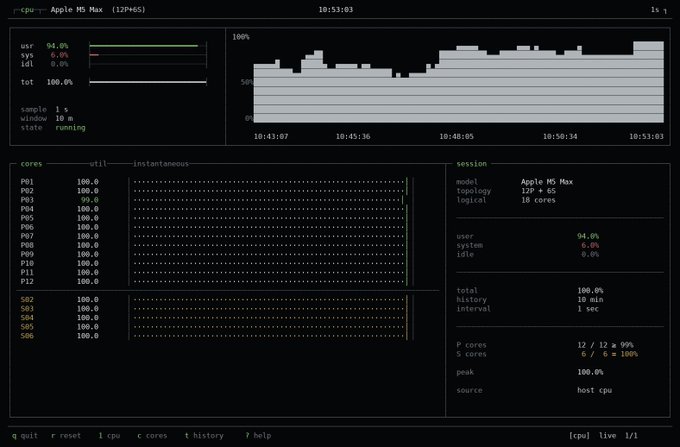Screen dimensions: 680x447
Task: Click the header clock 10:53:03 at top center
Action: pos(336,10)
